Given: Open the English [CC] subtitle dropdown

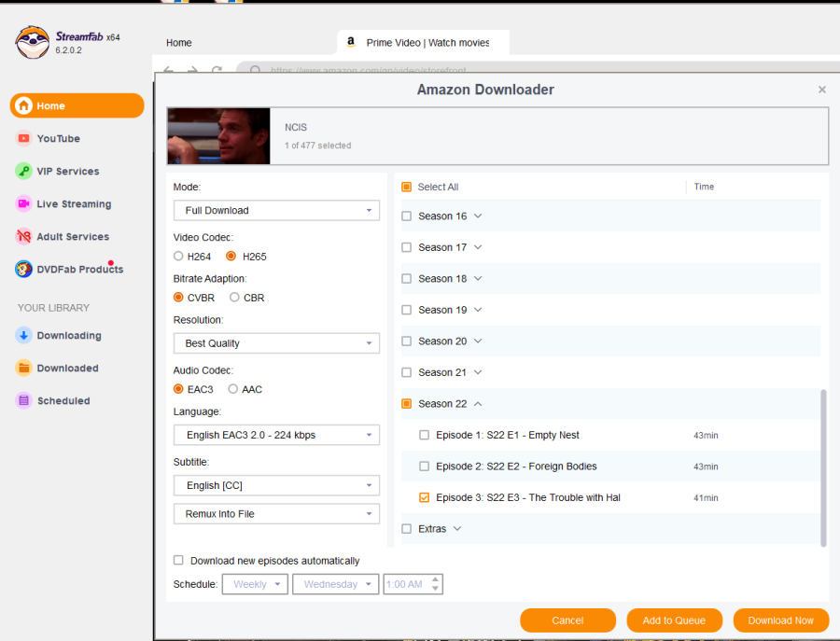Looking at the screenshot, I should pyautogui.click(x=276, y=485).
